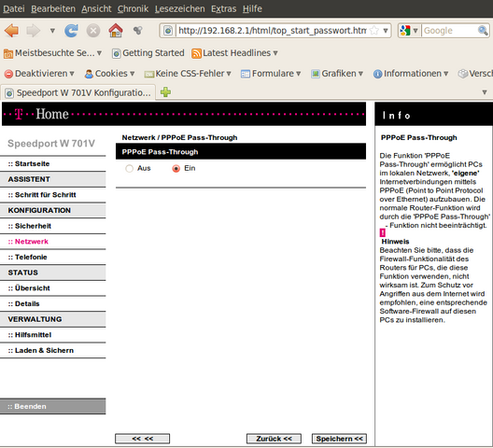This screenshot has height=448, width=493.
Task: Click Beenden to log out
Action: 52,407
